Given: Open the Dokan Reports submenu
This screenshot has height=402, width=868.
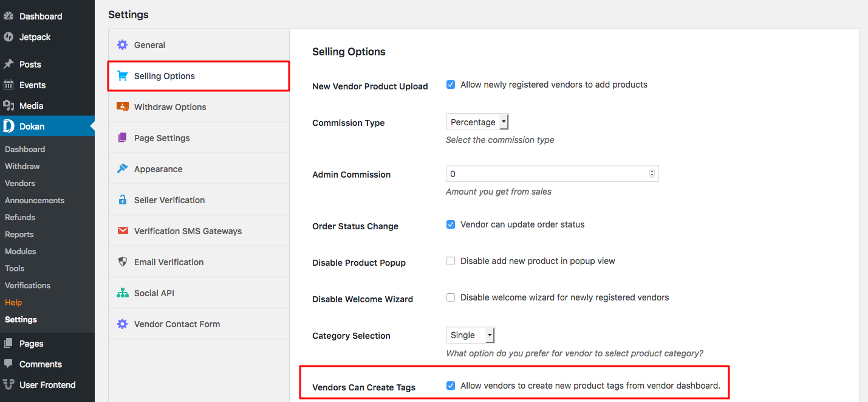Looking at the screenshot, I should click(19, 234).
